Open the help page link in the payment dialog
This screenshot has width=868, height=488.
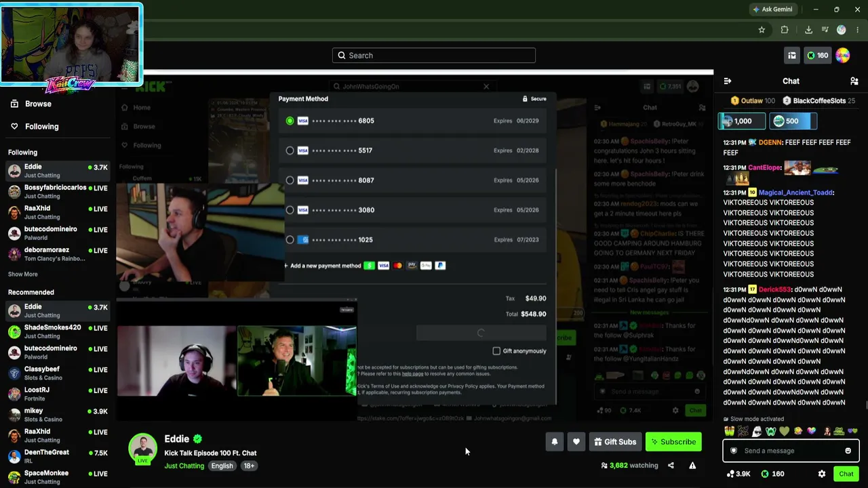click(413, 373)
